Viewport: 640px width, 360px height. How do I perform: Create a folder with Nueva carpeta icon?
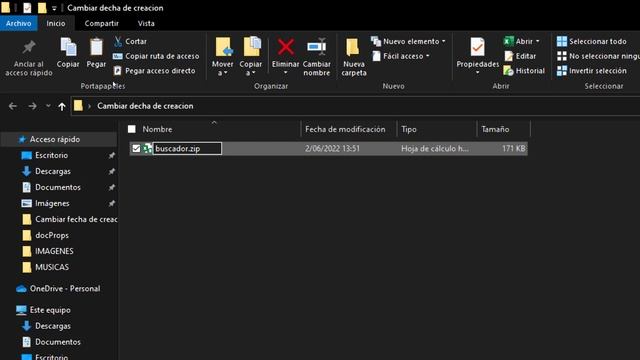pos(353,48)
